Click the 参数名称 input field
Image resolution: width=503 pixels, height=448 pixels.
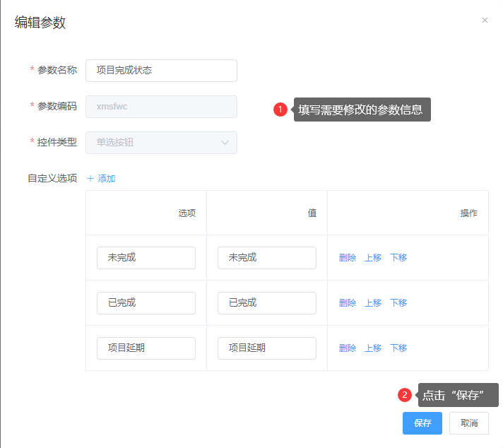tap(161, 71)
